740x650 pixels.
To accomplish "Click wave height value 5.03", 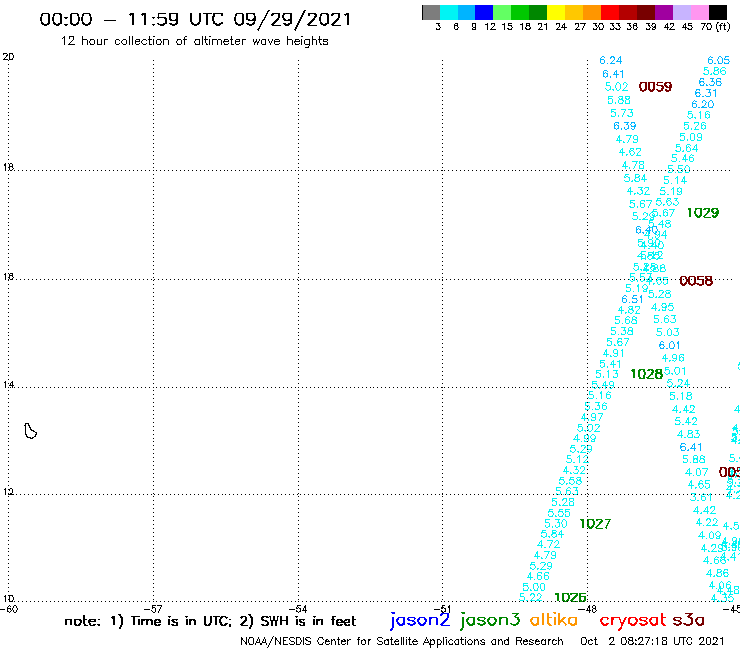I will pos(668,332).
